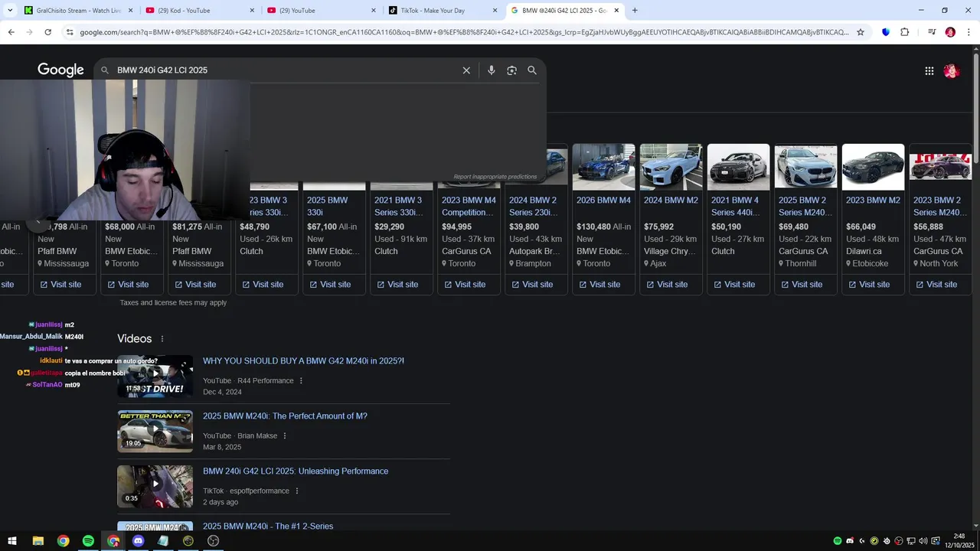The image size is (980, 551).
Task: Click the browser address bar URL
Action: pos(463,32)
